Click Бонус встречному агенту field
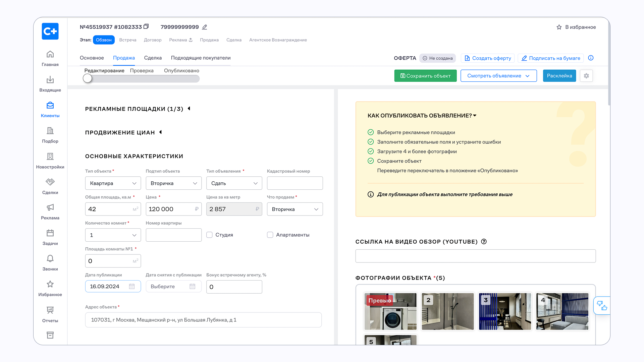644x362 pixels. pyautogui.click(x=234, y=287)
